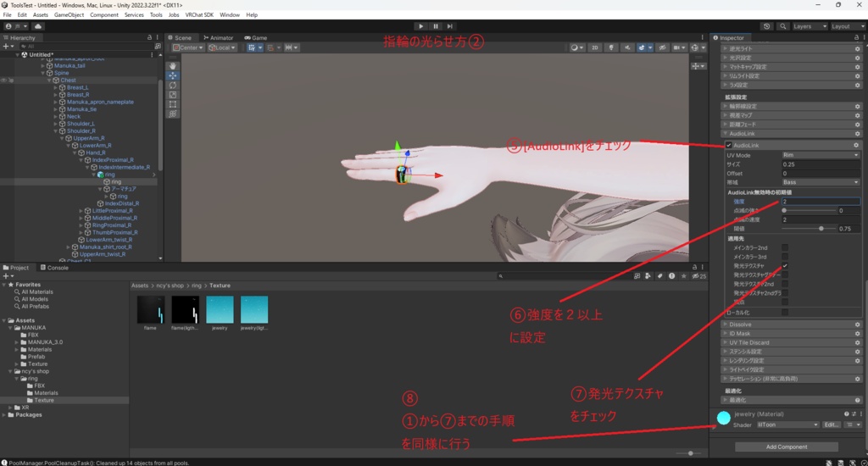The height and width of the screenshot is (466, 868).
Task: Toggle visibility eye for Chest object
Action: coord(4,80)
